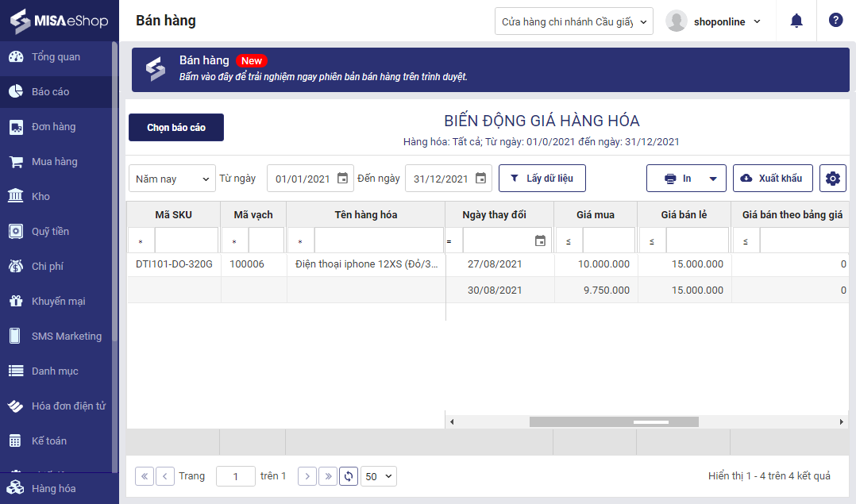The image size is (856, 504).
Task: Click the page number input field
Action: click(236, 476)
